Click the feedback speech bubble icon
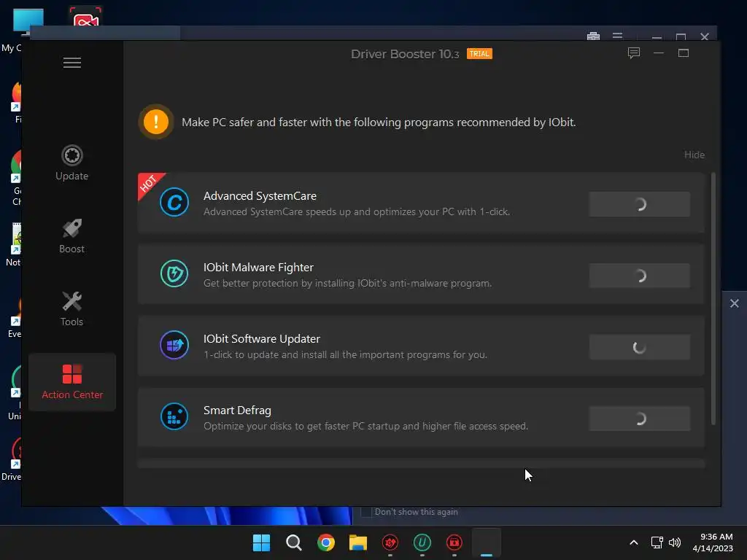 [633, 52]
